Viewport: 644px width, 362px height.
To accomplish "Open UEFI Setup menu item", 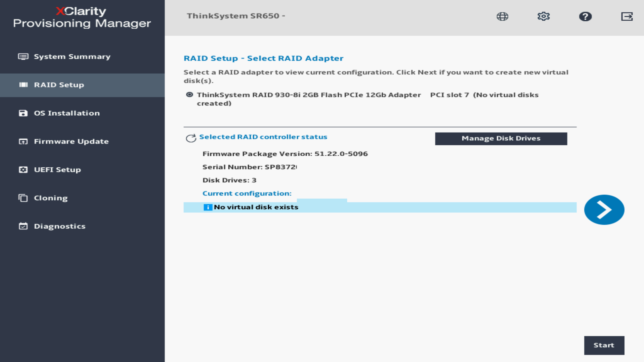I will (82, 170).
